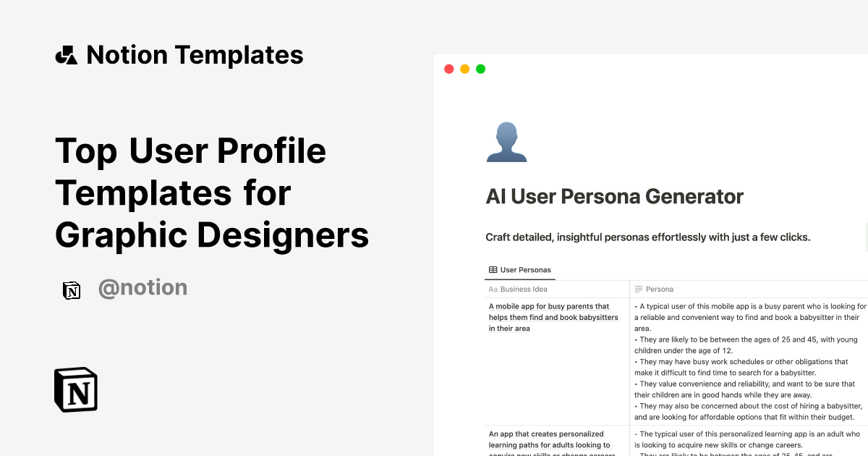Click the Notion Templates shapes logo icon
The width and height of the screenshot is (868, 456).
[67, 55]
